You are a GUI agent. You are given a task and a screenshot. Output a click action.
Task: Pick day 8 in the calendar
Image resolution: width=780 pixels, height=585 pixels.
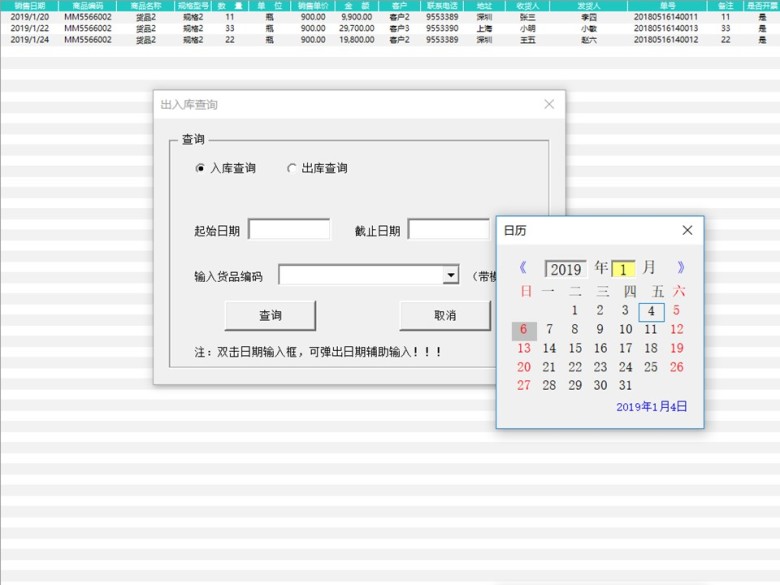(575, 329)
